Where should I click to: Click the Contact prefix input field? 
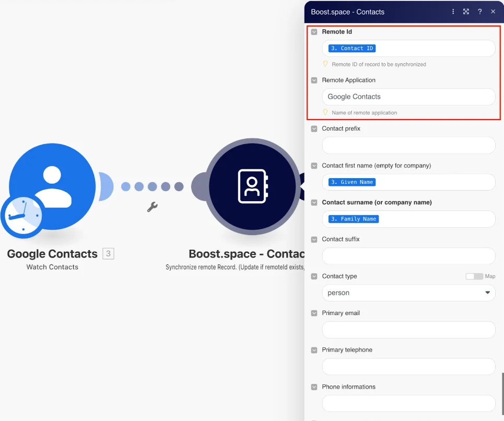(408, 145)
